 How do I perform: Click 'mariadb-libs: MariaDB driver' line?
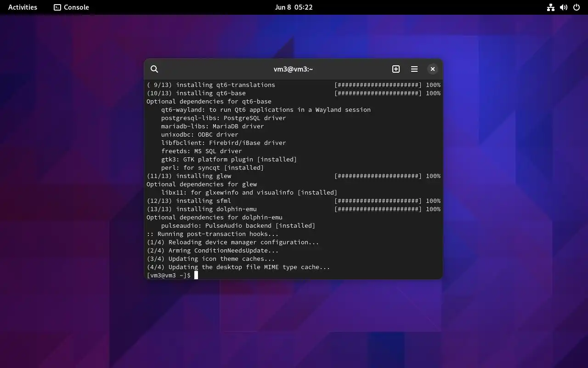pyautogui.click(x=212, y=126)
